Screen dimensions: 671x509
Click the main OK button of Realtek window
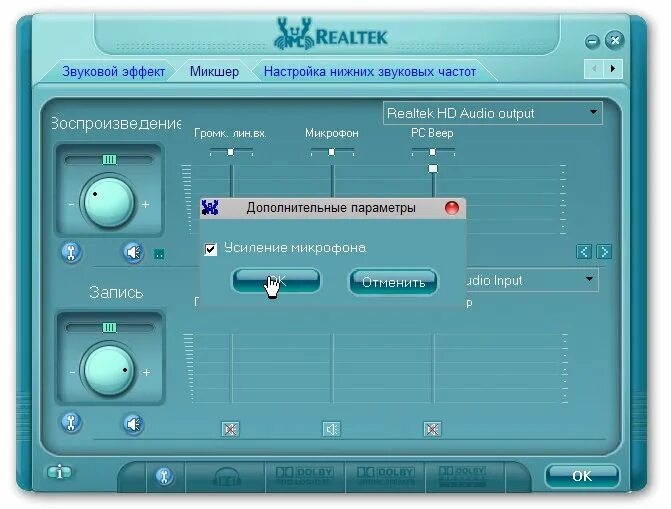[x=582, y=476]
